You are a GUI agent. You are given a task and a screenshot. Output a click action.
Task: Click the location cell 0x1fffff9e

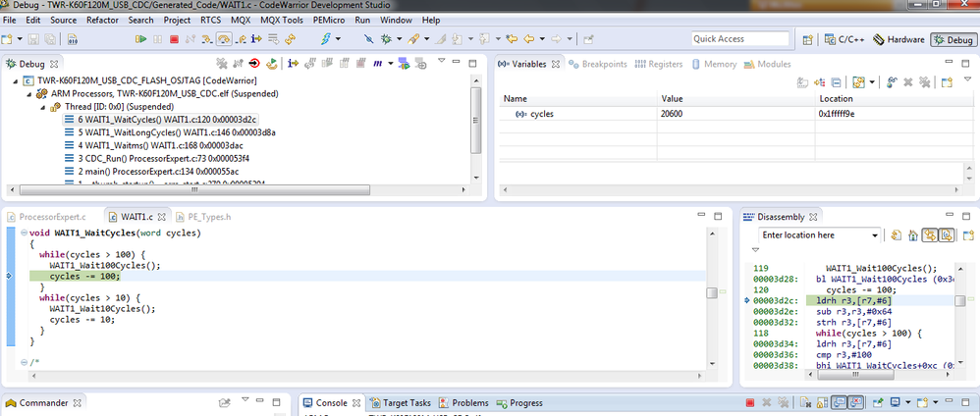(x=895, y=114)
